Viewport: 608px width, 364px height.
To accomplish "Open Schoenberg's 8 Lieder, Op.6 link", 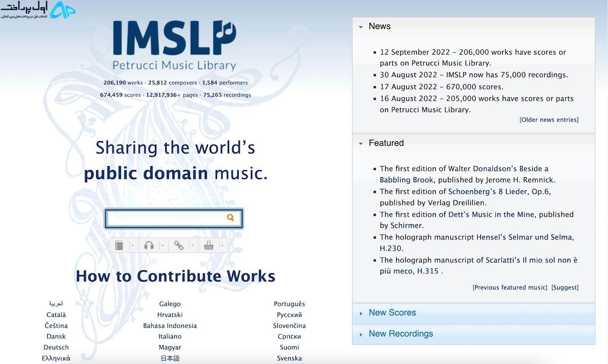I will point(499,192).
